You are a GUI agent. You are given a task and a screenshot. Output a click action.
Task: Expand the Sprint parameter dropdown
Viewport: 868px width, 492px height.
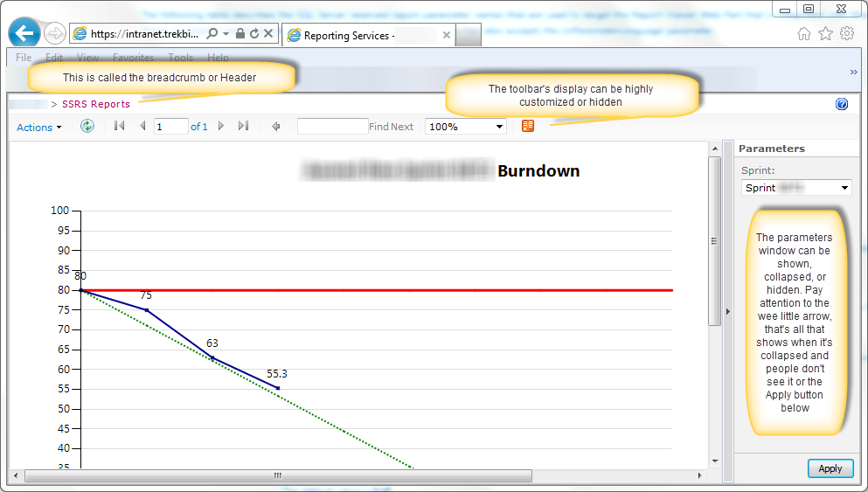tap(844, 188)
